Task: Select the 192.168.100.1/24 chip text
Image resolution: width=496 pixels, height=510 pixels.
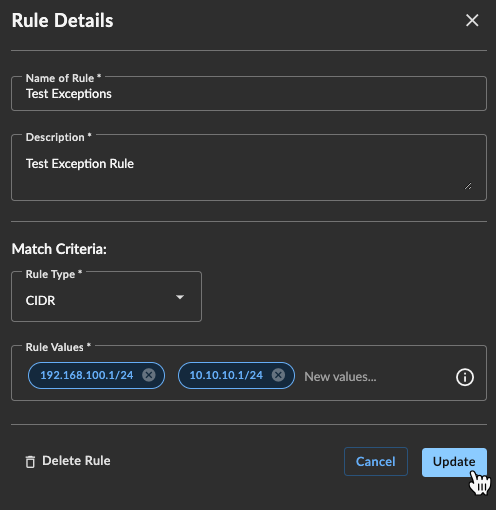Action: point(87,375)
